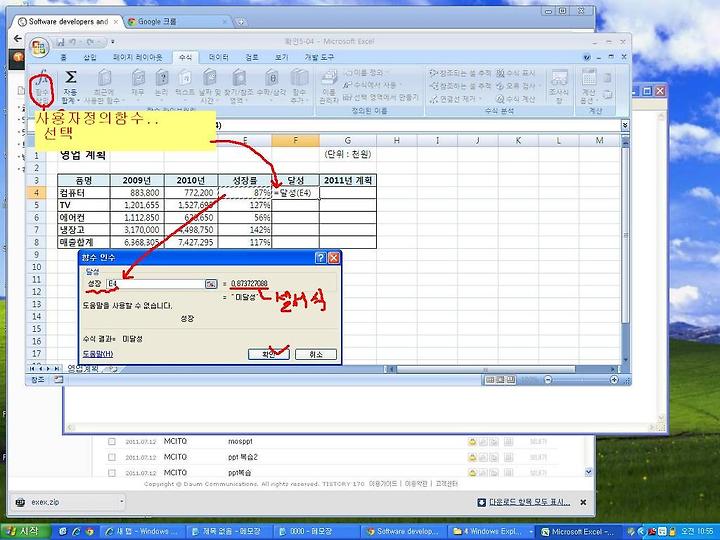This screenshot has height=540, width=720.
Task: Select column G header in worksheet
Action: tap(348, 141)
